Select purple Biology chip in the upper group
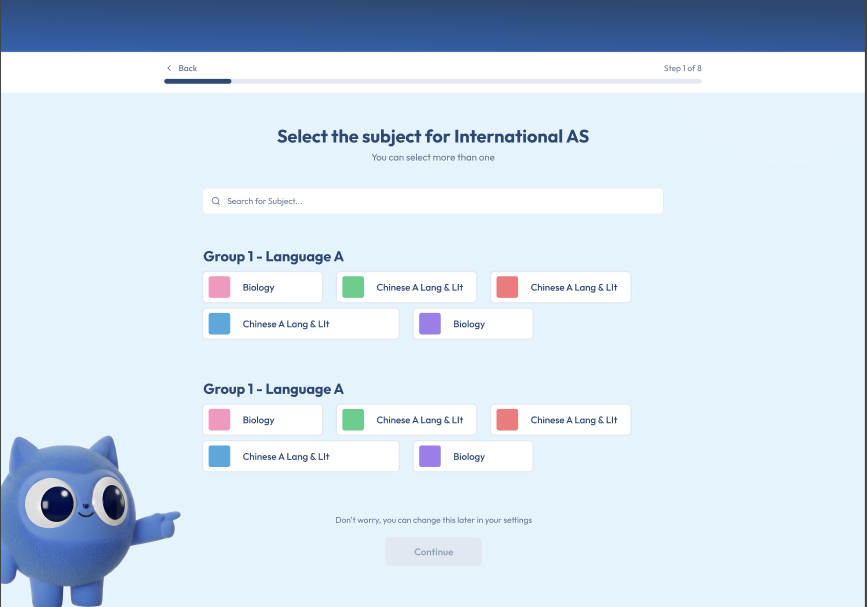 click(x=473, y=324)
